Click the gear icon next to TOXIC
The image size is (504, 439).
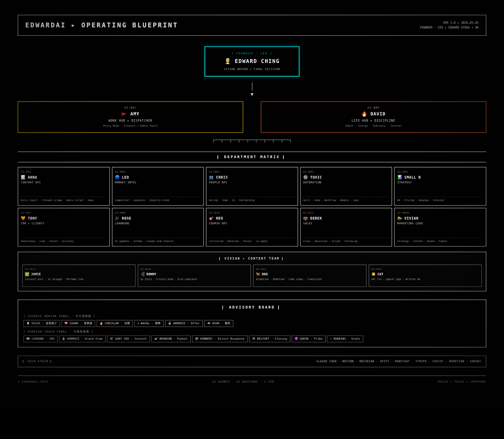pyautogui.click(x=306, y=177)
